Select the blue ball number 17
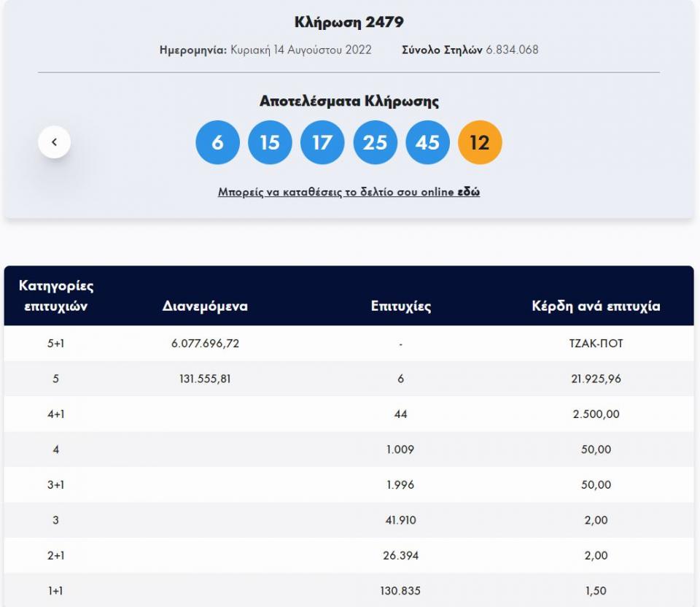The image size is (700, 607). 322,142
